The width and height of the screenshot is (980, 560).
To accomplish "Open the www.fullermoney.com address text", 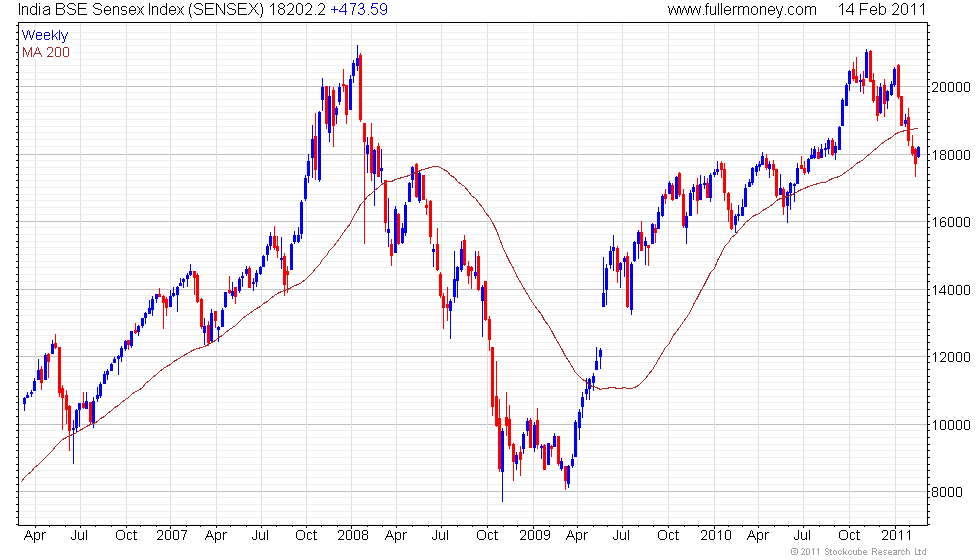I will pyautogui.click(x=742, y=9).
